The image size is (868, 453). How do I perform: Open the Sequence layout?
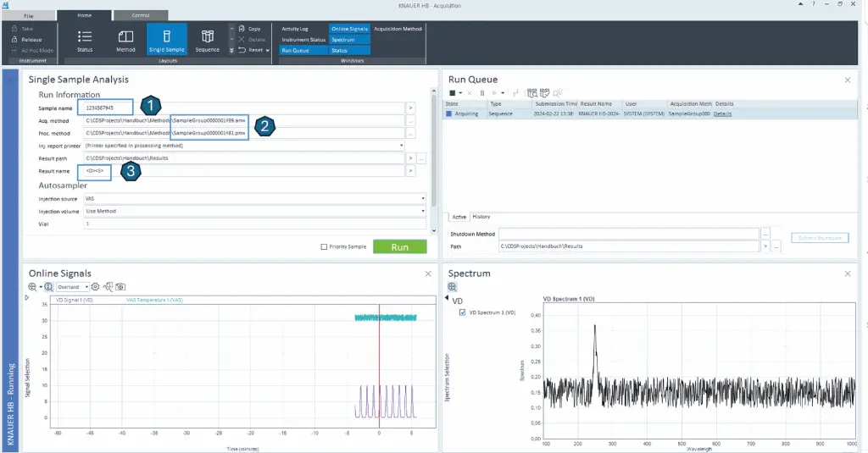click(x=208, y=41)
